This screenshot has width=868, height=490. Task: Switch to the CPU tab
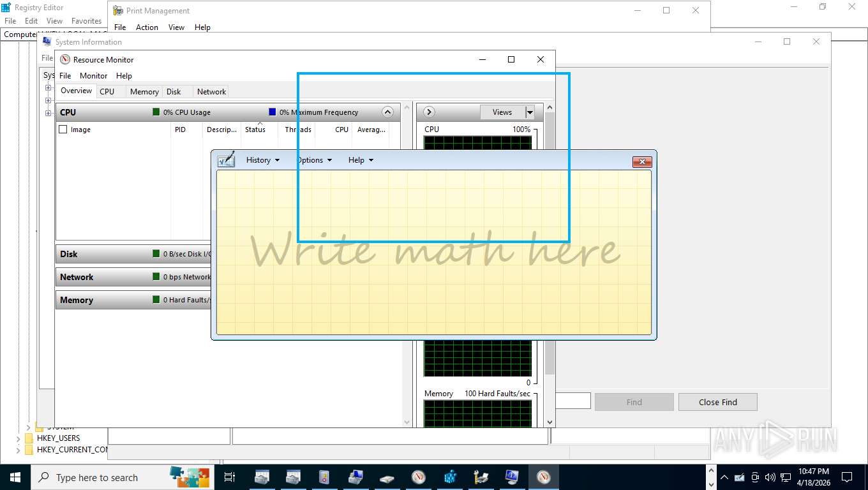click(x=107, y=92)
